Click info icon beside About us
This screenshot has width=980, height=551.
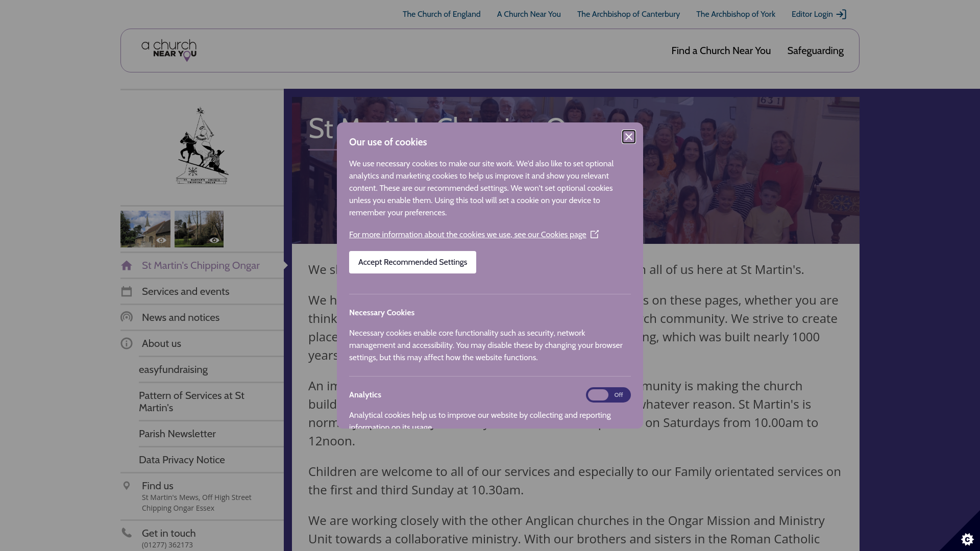coord(127,343)
